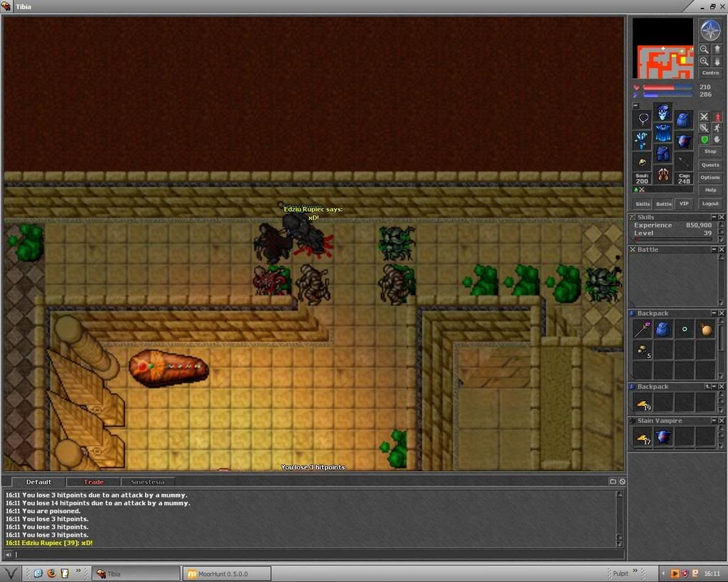Screen dimensions: 728x582
Task: Open the Options menu
Action: 710,177
